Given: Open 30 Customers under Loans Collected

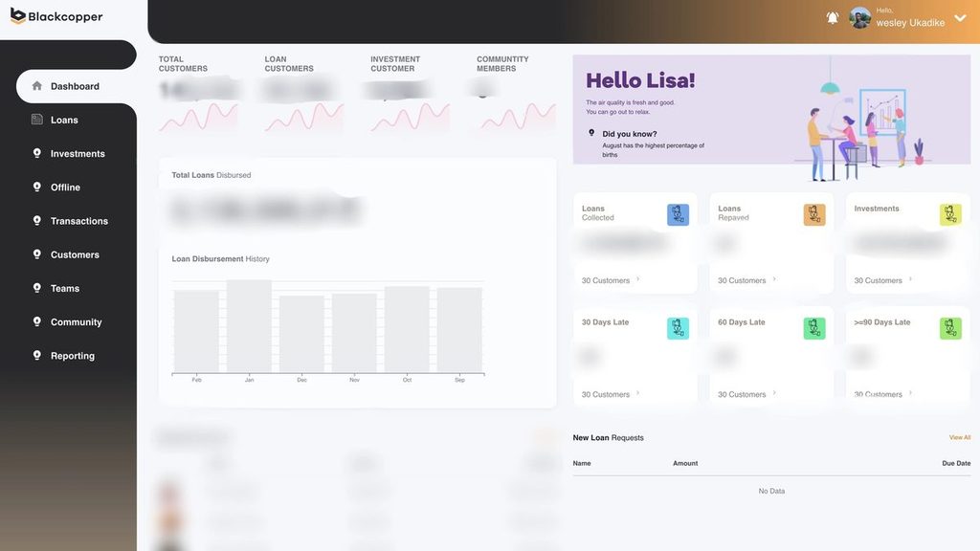Looking at the screenshot, I should (606, 280).
